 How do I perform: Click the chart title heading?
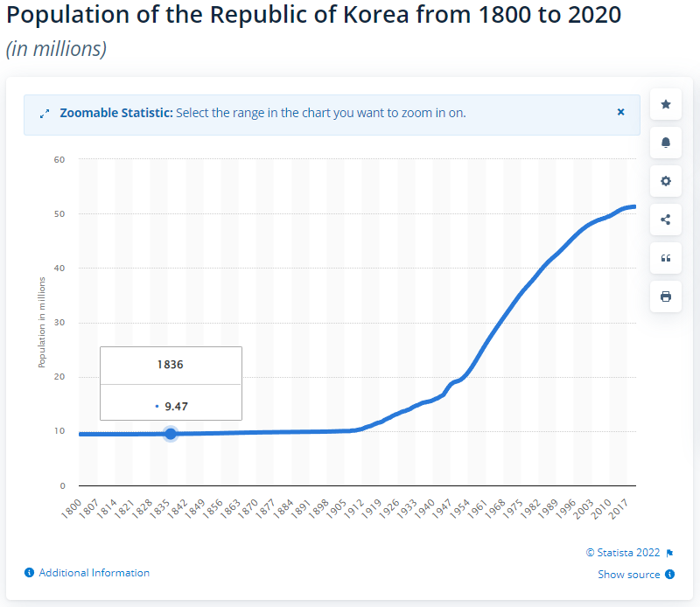pyautogui.click(x=314, y=16)
